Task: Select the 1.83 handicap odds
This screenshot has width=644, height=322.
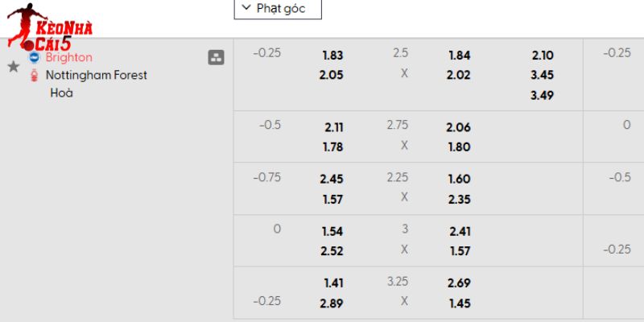Action: point(332,56)
